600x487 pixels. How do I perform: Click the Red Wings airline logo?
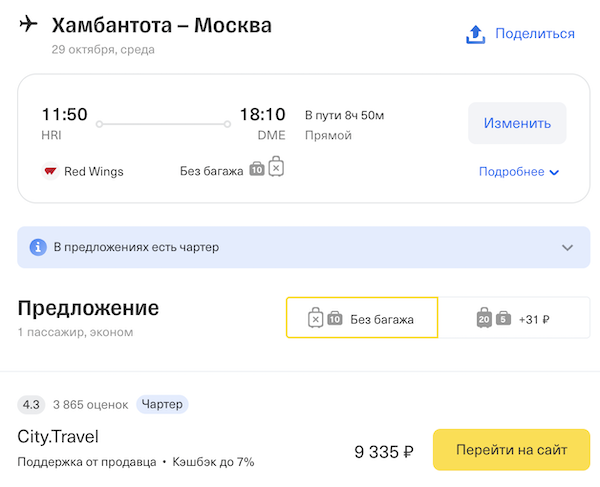coord(51,171)
